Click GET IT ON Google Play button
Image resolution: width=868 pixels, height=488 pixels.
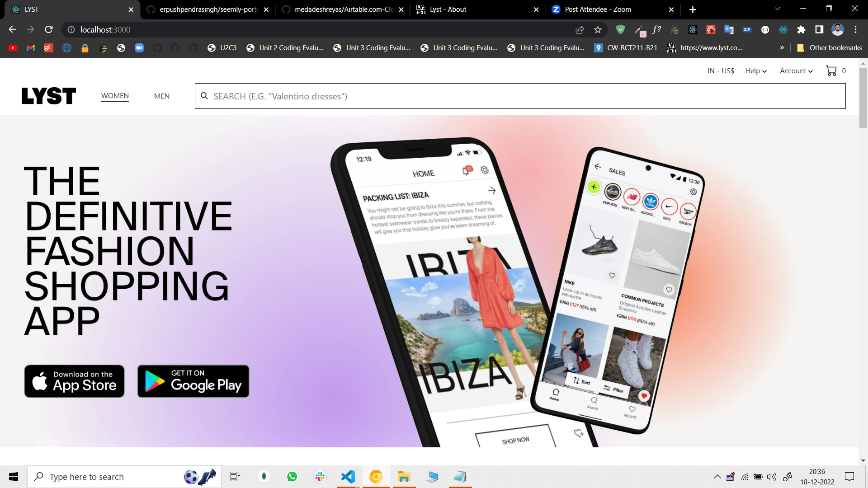point(193,381)
